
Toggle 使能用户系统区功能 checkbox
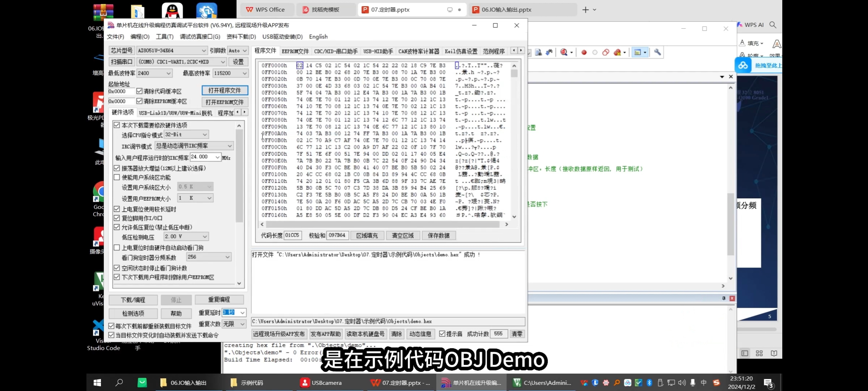(117, 177)
